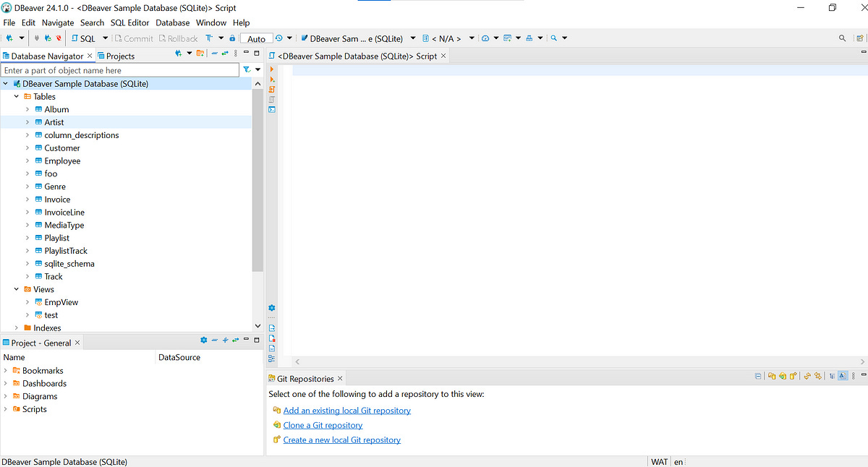Close the Script editor tab
The width and height of the screenshot is (868, 467).
443,56
